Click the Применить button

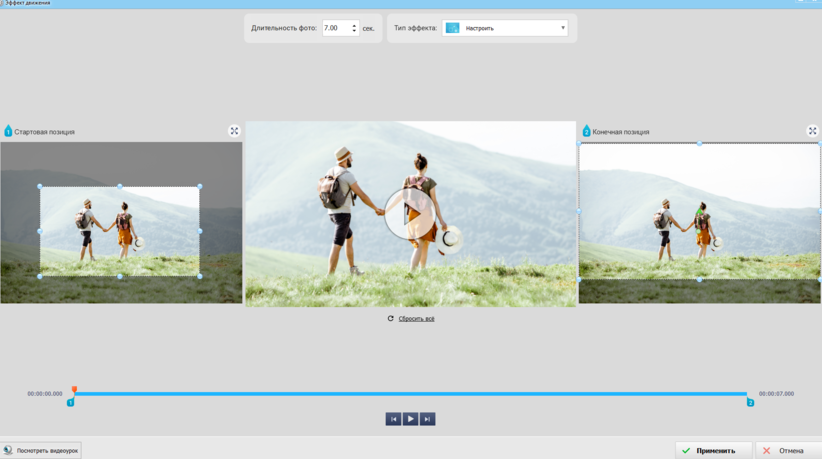click(x=714, y=450)
